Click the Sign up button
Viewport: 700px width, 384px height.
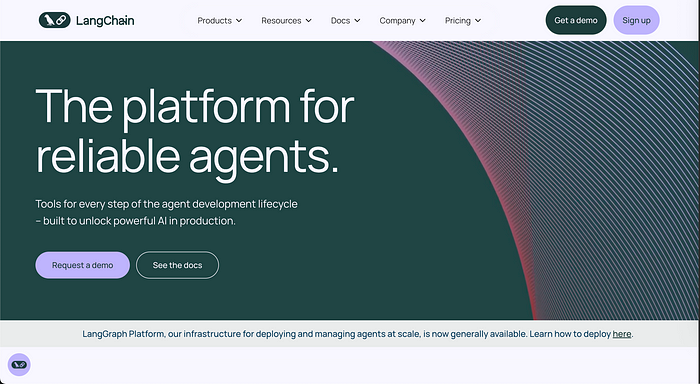pos(636,20)
